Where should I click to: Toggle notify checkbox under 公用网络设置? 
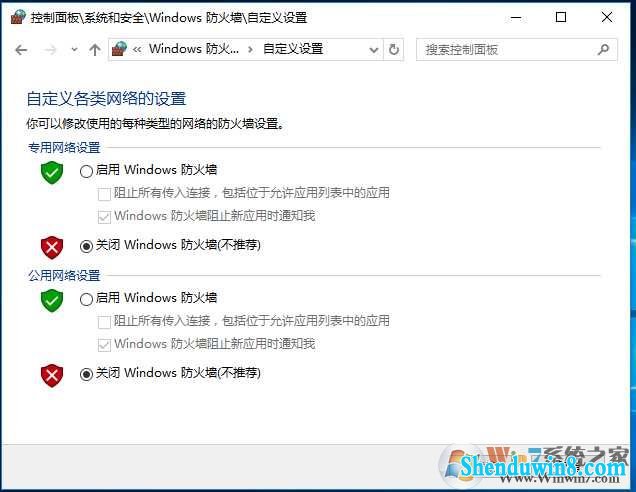click(104, 345)
